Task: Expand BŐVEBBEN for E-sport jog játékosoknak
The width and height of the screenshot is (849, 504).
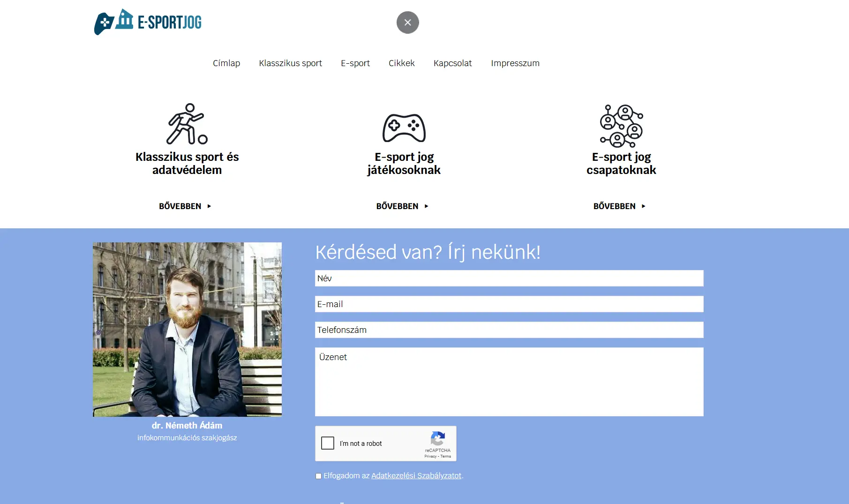Action: [x=398, y=206]
